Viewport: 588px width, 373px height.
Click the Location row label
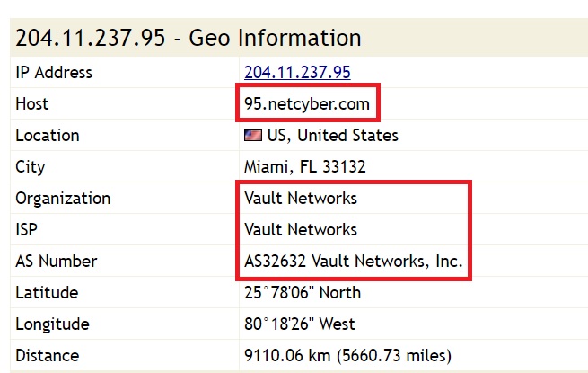[48, 136]
